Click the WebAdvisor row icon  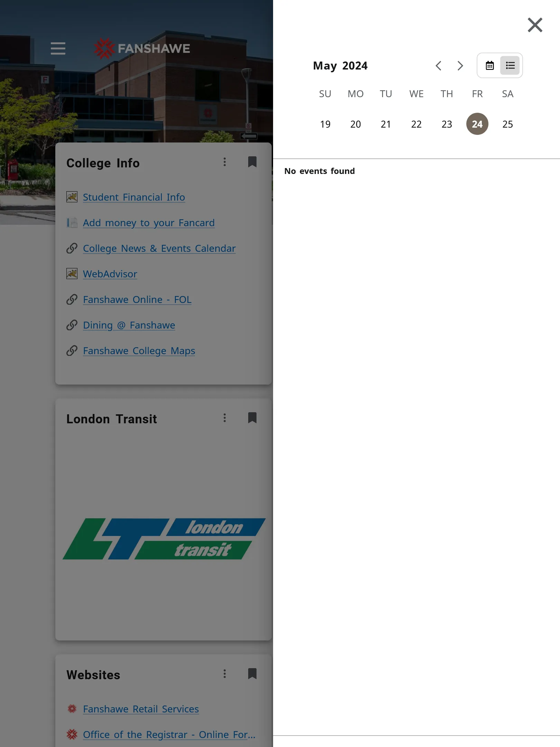[x=72, y=274]
